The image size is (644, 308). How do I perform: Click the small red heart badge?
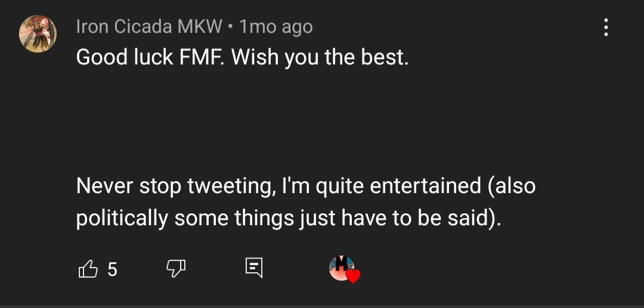[x=353, y=276]
